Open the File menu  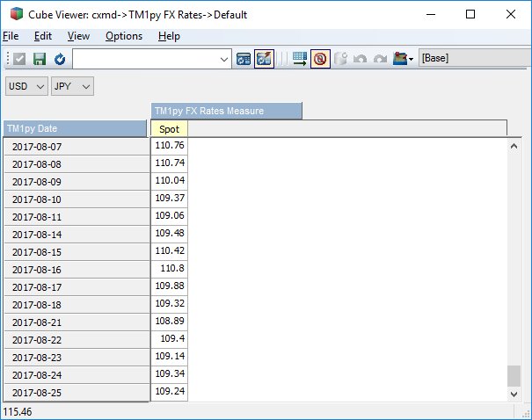[x=11, y=36]
